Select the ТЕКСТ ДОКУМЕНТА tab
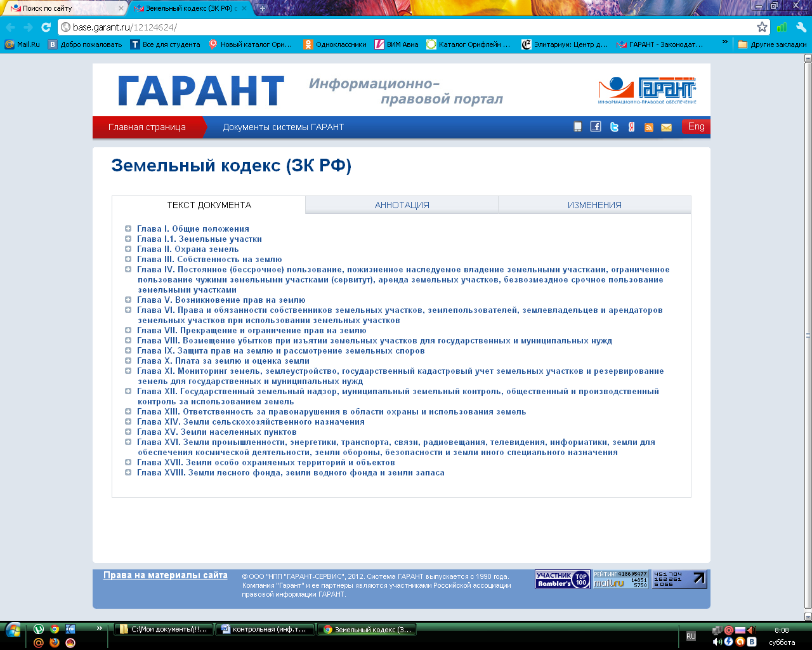Viewport: 812px width, 650px height. coord(209,205)
